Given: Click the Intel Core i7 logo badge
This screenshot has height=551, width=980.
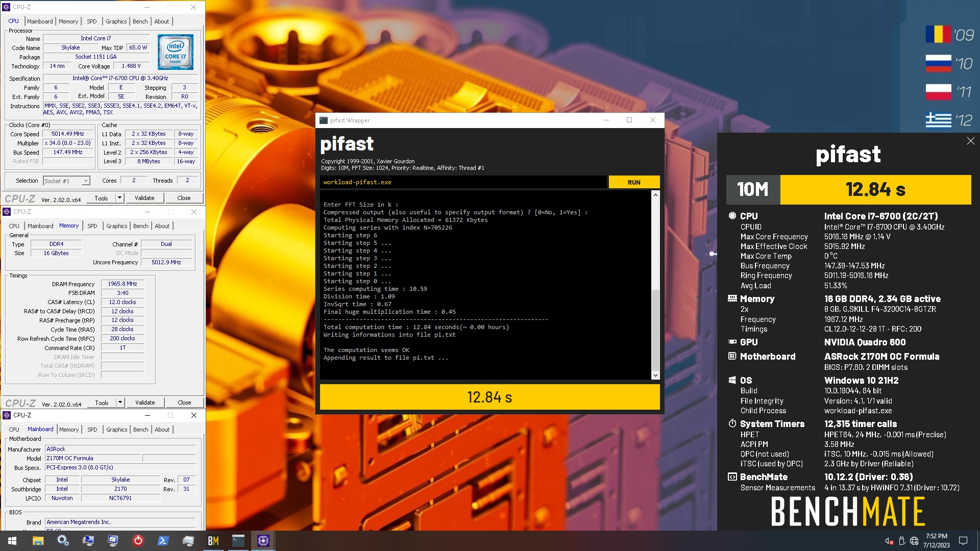Looking at the screenshot, I should (x=175, y=52).
